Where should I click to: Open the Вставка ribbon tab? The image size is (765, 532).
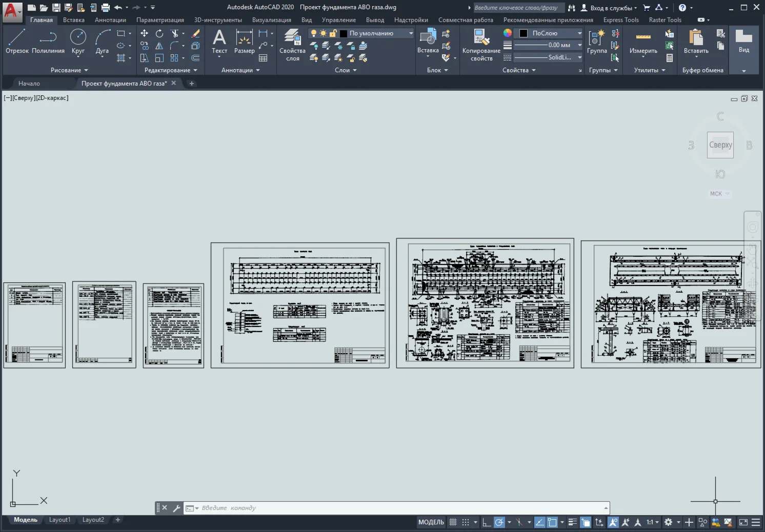point(74,20)
